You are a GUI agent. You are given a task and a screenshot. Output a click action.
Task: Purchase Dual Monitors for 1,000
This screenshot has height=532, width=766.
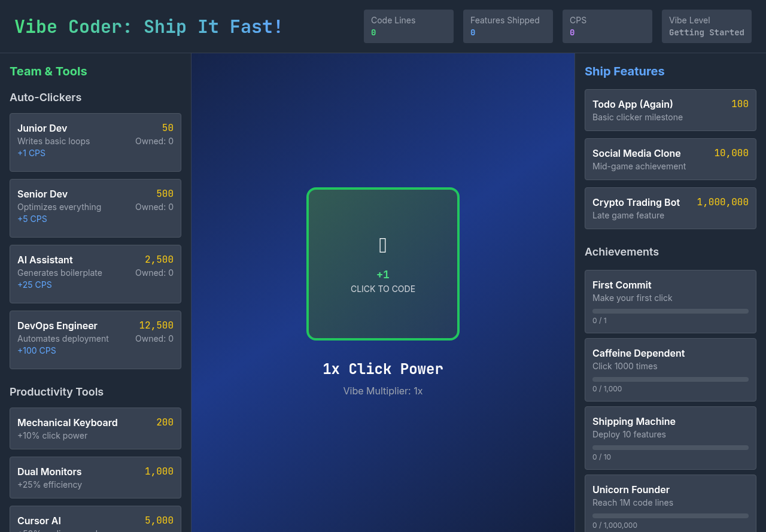coord(95,477)
